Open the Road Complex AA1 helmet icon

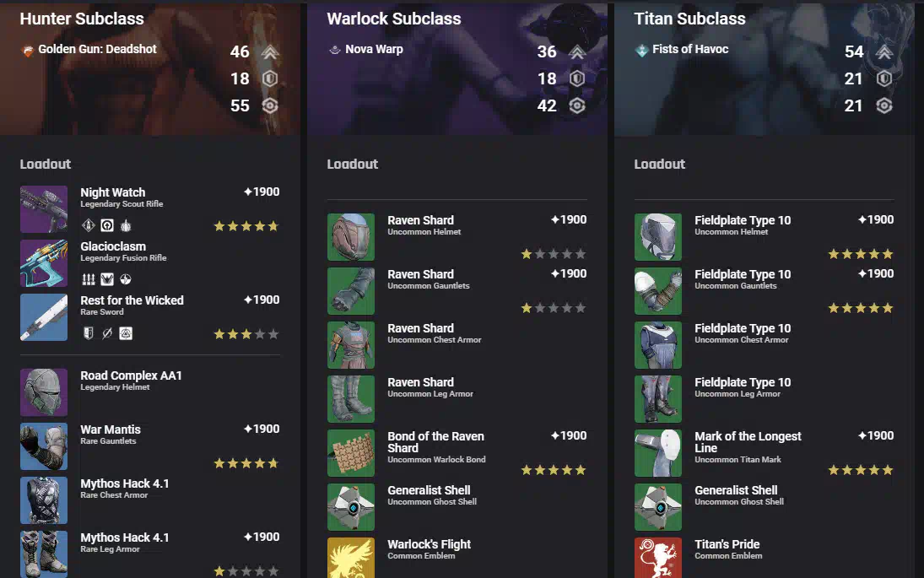(x=44, y=392)
